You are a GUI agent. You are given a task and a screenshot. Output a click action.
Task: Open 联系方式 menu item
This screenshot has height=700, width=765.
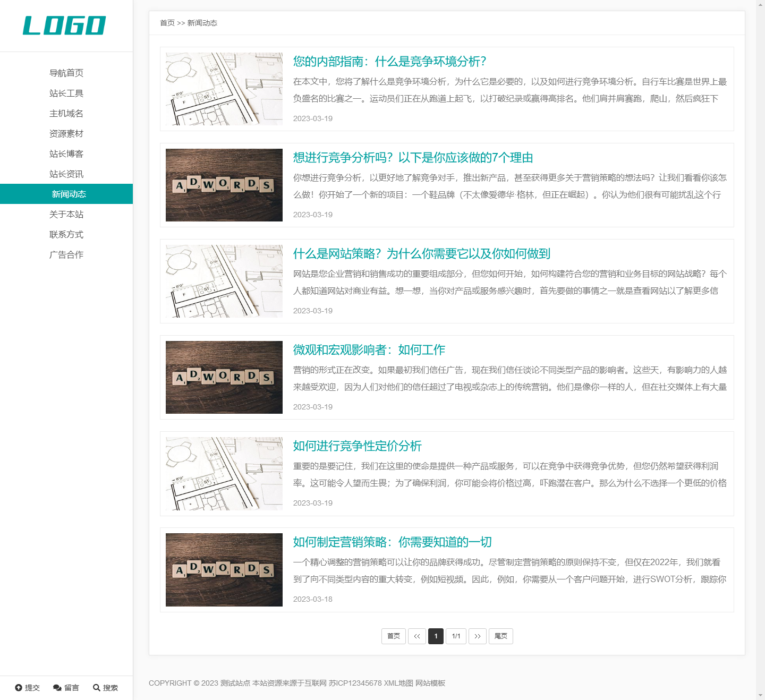[66, 234]
